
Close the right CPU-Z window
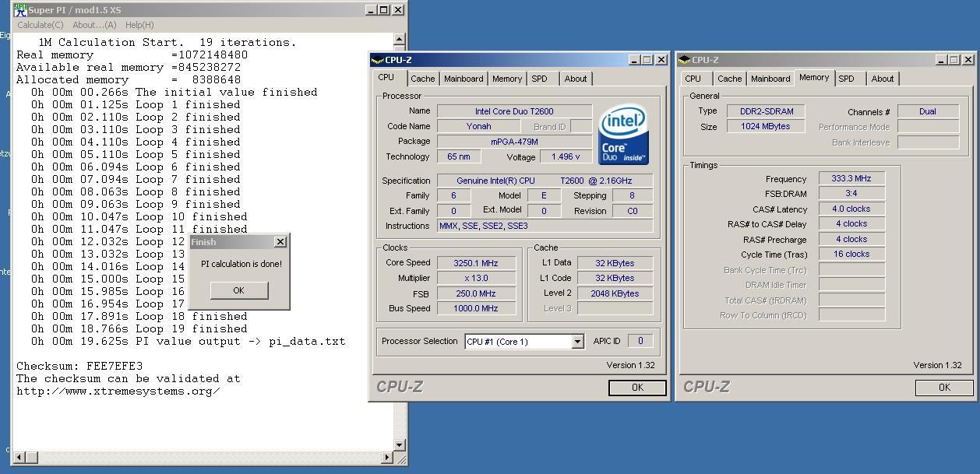click(968, 60)
